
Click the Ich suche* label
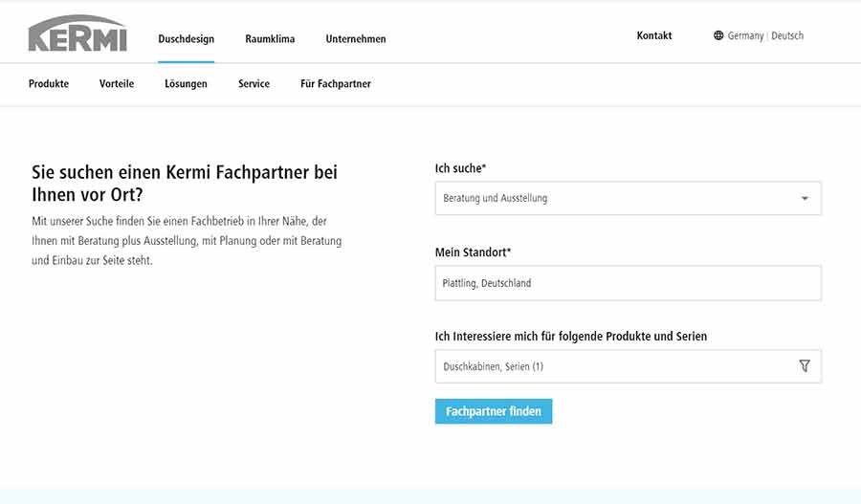460,168
